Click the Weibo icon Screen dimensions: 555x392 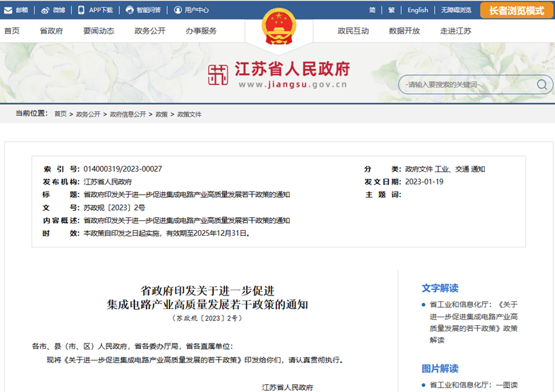click(x=45, y=10)
